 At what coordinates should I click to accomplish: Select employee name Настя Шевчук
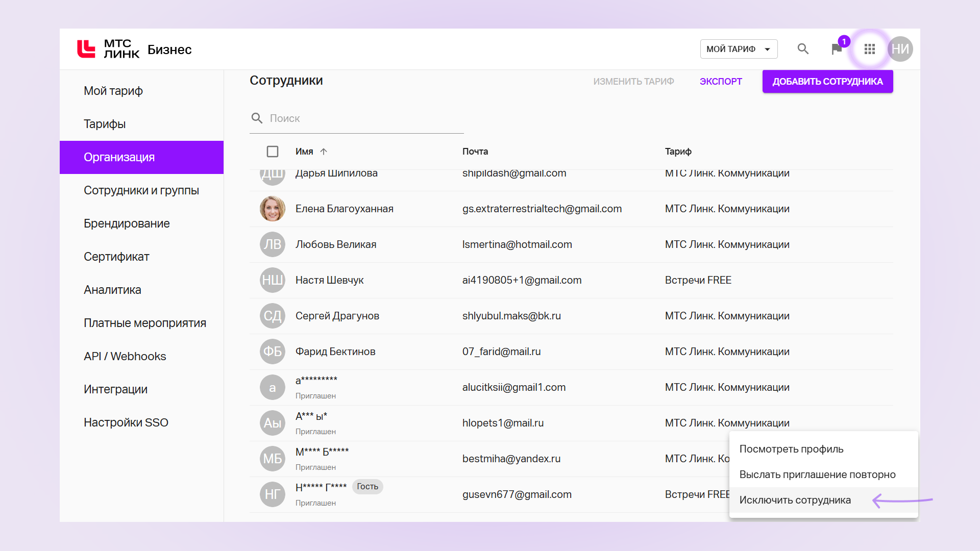[330, 280]
